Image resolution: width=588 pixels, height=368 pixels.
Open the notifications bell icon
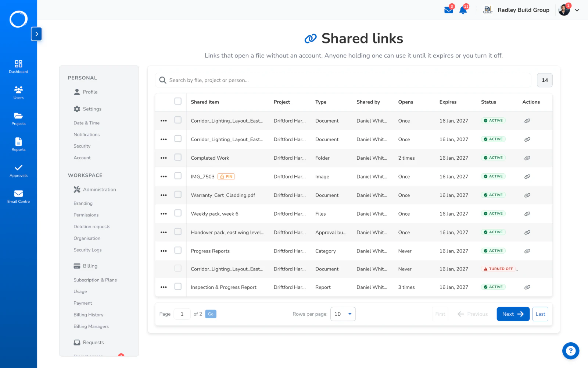coord(463,10)
